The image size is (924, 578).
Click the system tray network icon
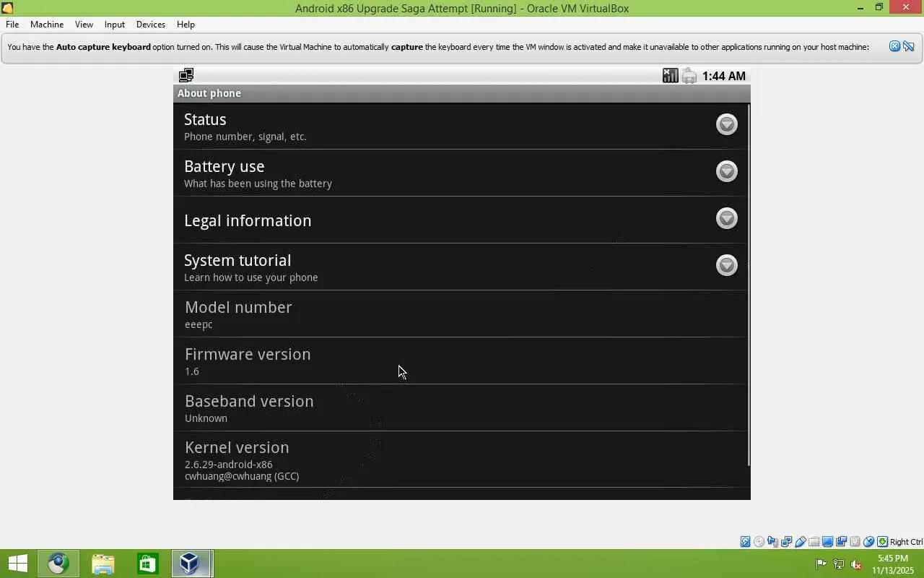coord(839,564)
